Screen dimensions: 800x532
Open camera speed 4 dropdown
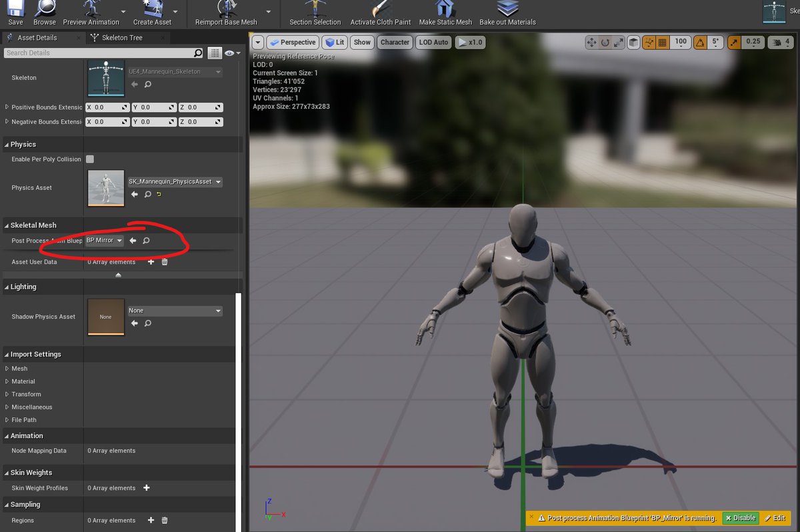781,42
